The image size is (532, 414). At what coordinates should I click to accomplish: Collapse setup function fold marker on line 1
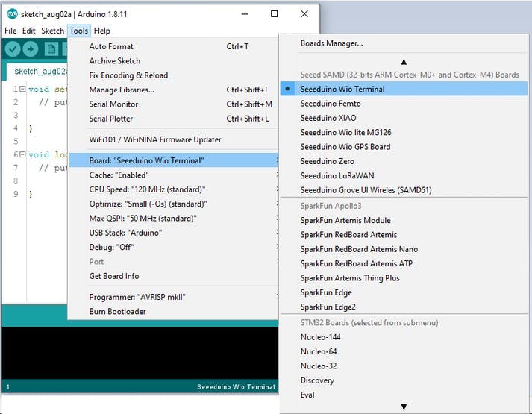[x=22, y=89]
